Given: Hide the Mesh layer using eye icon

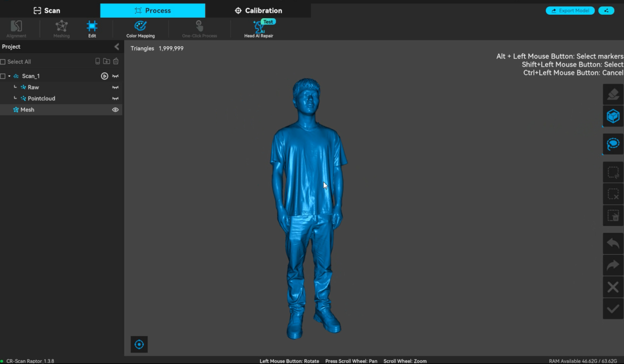Looking at the screenshot, I should 115,110.
